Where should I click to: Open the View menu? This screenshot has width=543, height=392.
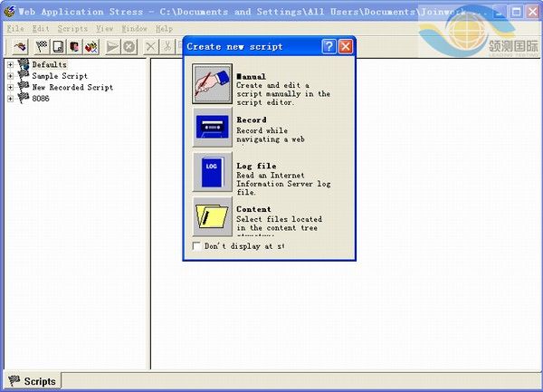tap(105, 29)
